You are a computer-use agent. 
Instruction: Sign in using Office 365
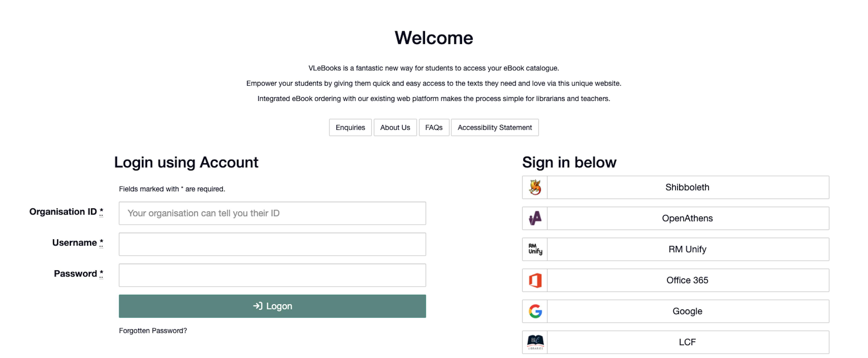pos(687,280)
